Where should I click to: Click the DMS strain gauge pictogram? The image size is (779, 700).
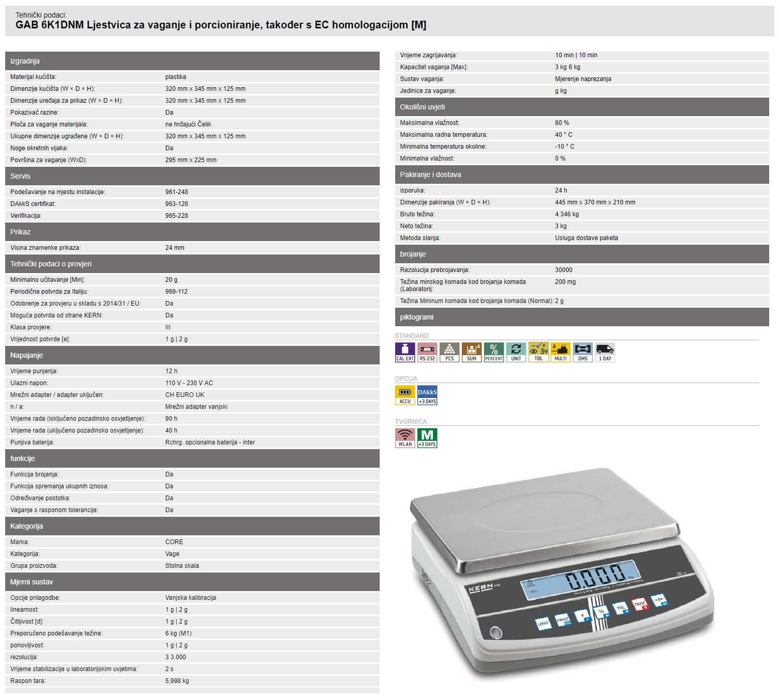[x=583, y=352]
